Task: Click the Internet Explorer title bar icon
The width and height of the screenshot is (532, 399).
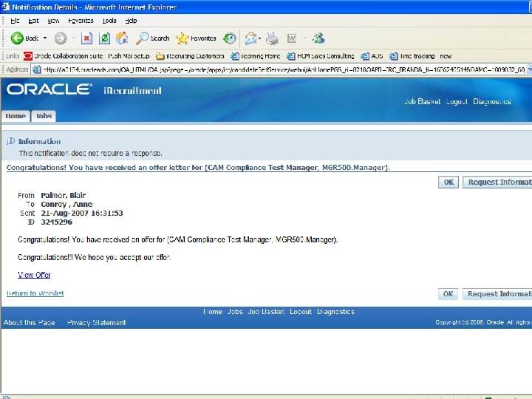Action: click(5, 7)
